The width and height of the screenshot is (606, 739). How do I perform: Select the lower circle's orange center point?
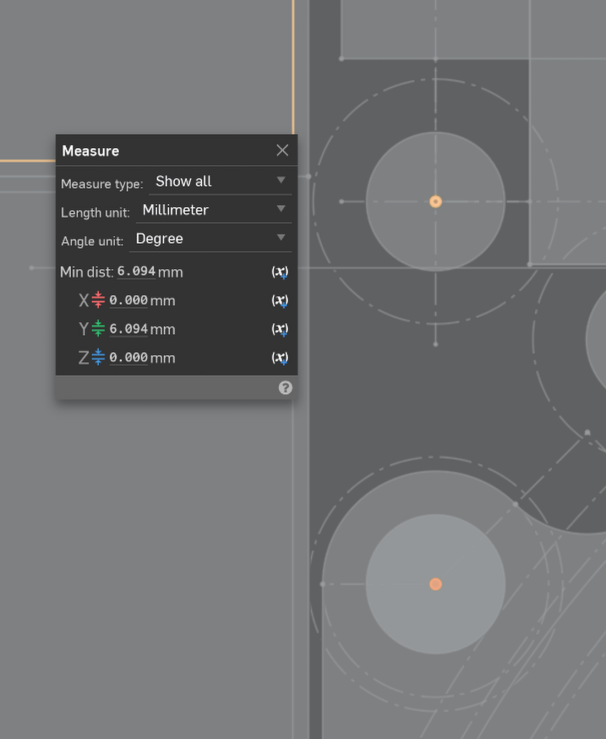pos(435,584)
